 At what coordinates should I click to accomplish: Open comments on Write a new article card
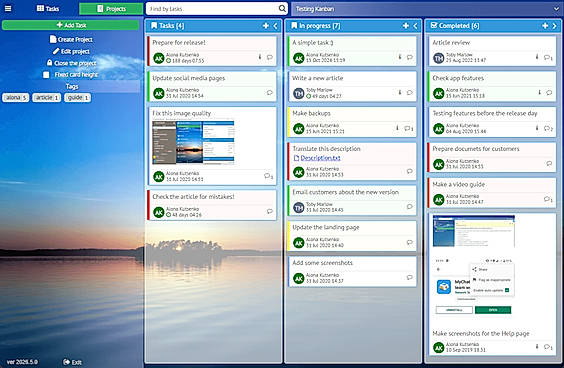(x=410, y=93)
